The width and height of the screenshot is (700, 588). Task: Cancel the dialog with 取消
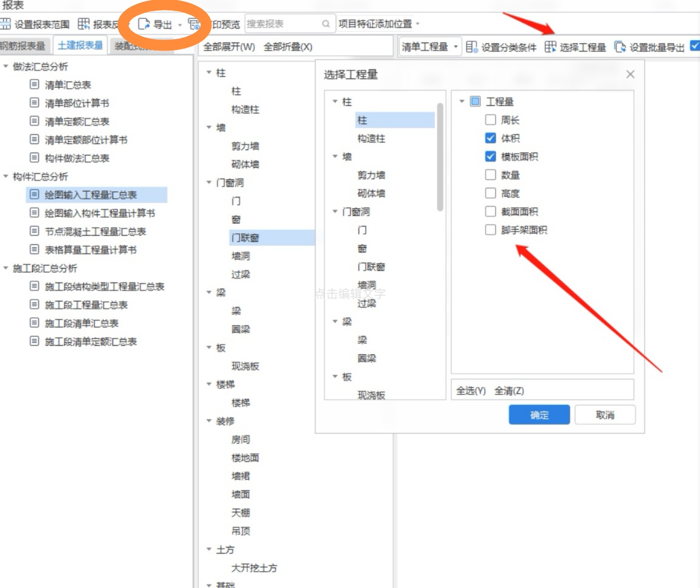[605, 415]
